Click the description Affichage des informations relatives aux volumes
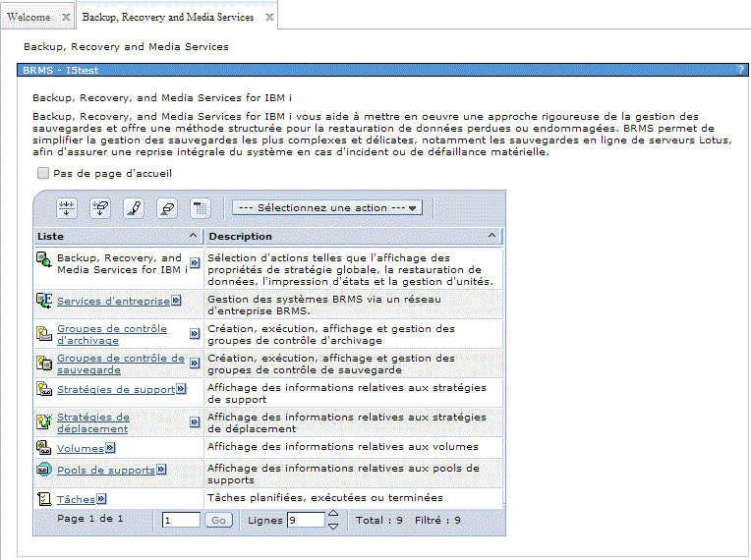The height and width of the screenshot is (560, 751). [343, 447]
